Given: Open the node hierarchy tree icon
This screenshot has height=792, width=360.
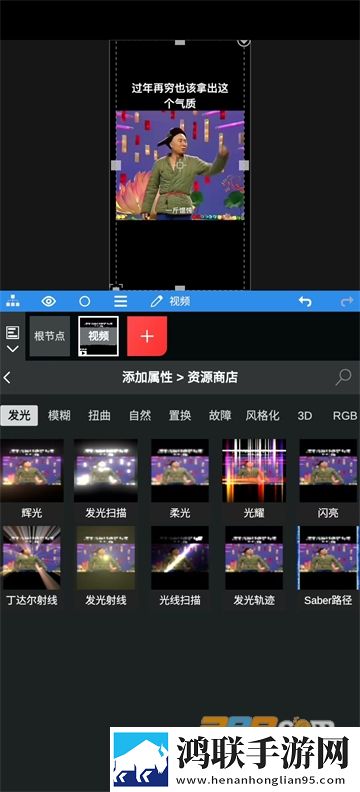Looking at the screenshot, I should 13,302.
